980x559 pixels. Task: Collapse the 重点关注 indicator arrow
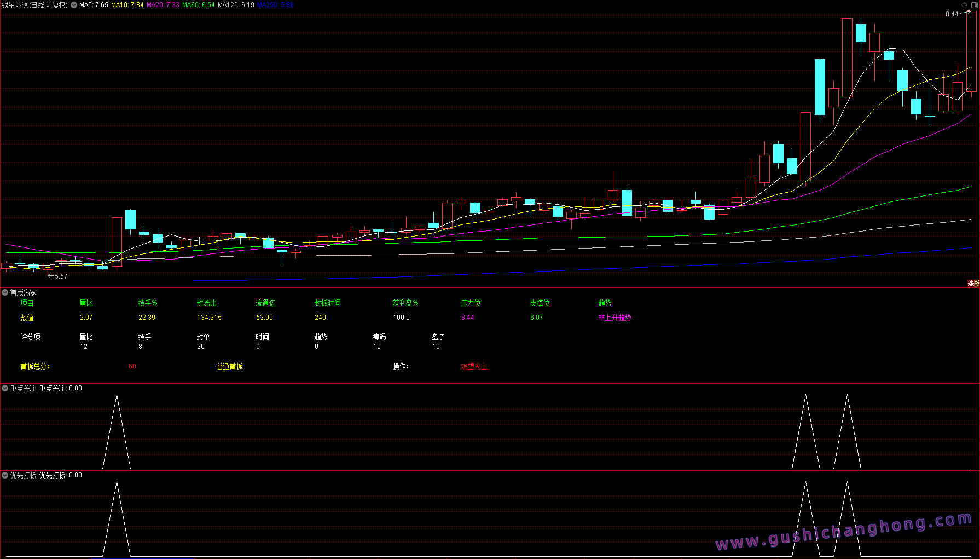click(x=5, y=388)
